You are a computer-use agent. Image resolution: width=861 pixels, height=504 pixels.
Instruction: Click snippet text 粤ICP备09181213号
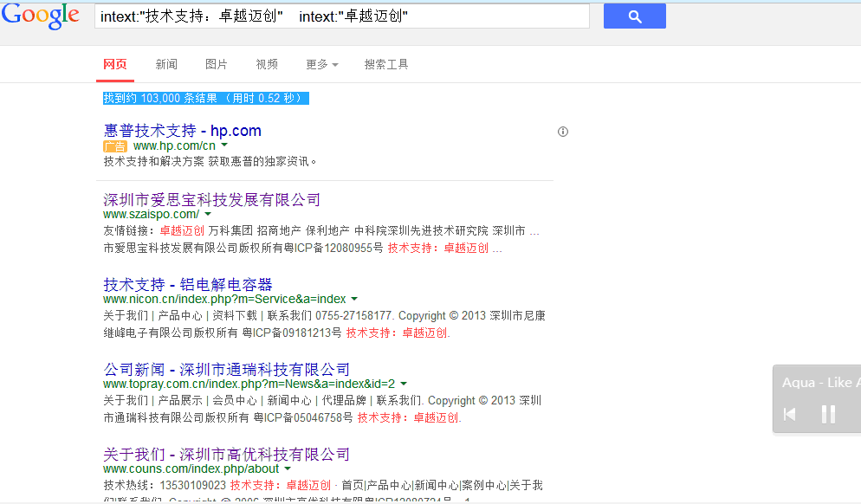tap(292, 333)
